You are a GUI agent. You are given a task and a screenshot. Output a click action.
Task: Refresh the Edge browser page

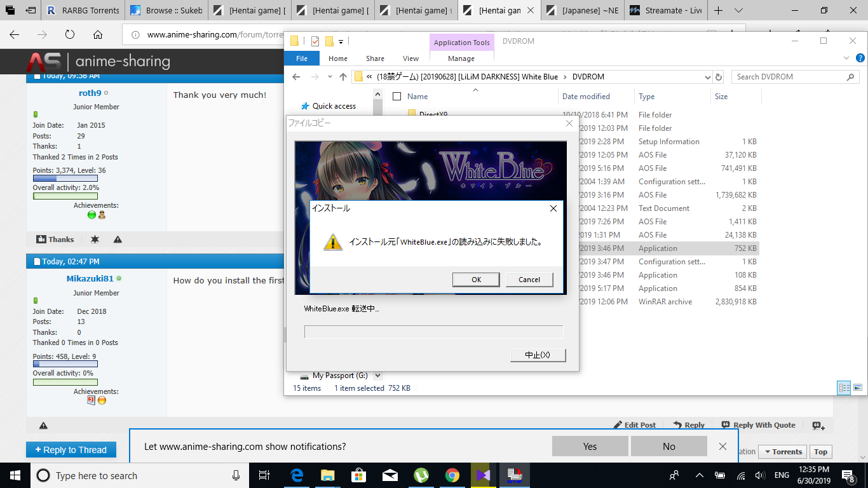pyautogui.click(x=70, y=34)
